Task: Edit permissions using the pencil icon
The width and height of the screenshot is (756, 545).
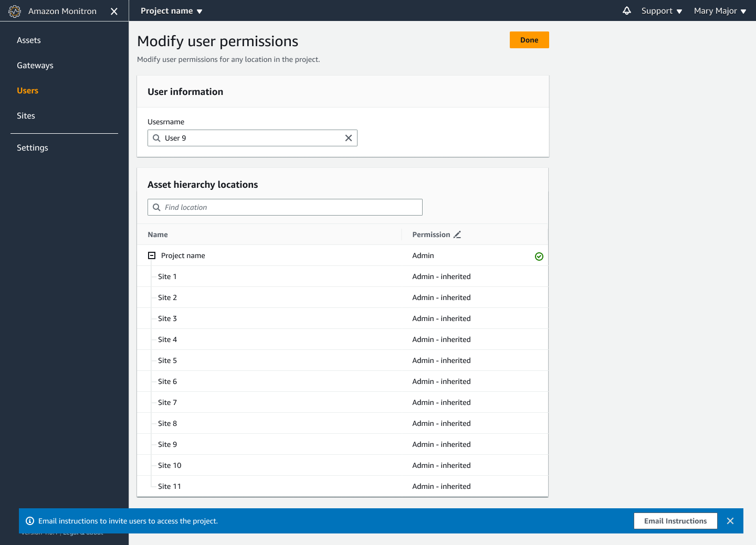Action: coord(457,234)
